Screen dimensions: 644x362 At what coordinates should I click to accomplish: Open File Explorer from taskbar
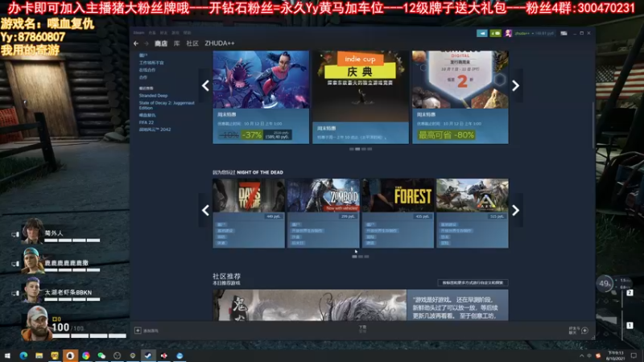click(39, 356)
